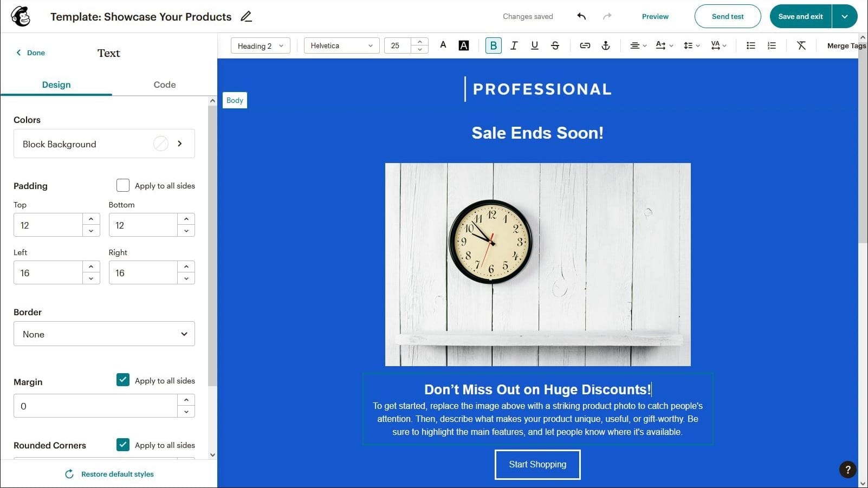Expand the Border style dropdown showing None

pos(104,334)
